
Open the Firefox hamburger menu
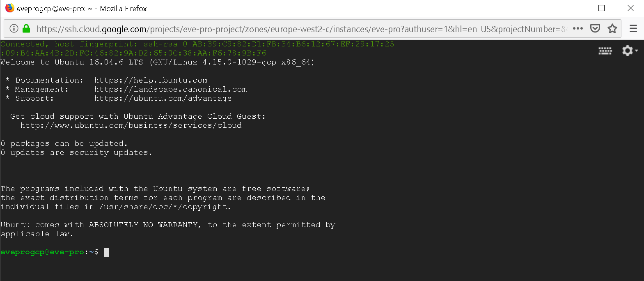[633, 28]
